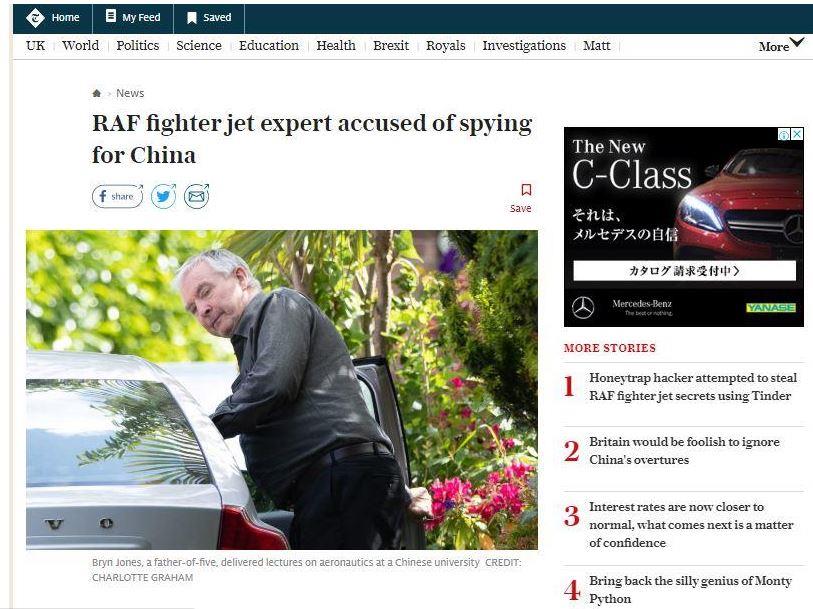Click the News breadcrumb link
This screenshot has width=813, height=609.
click(130, 93)
